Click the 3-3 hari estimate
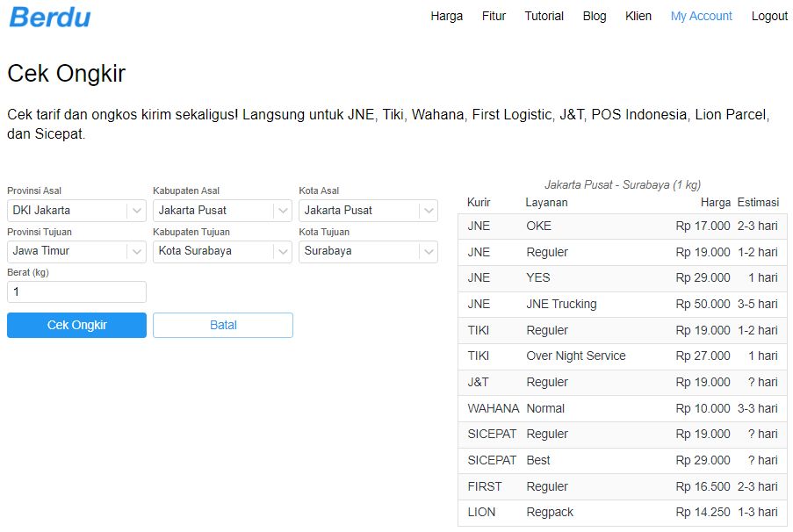 click(758, 408)
